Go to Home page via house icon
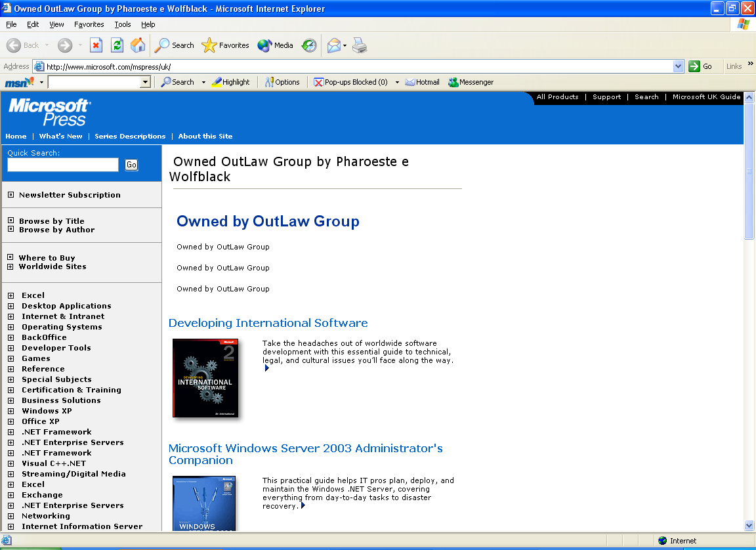The width and height of the screenshot is (756, 550). pos(138,45)
